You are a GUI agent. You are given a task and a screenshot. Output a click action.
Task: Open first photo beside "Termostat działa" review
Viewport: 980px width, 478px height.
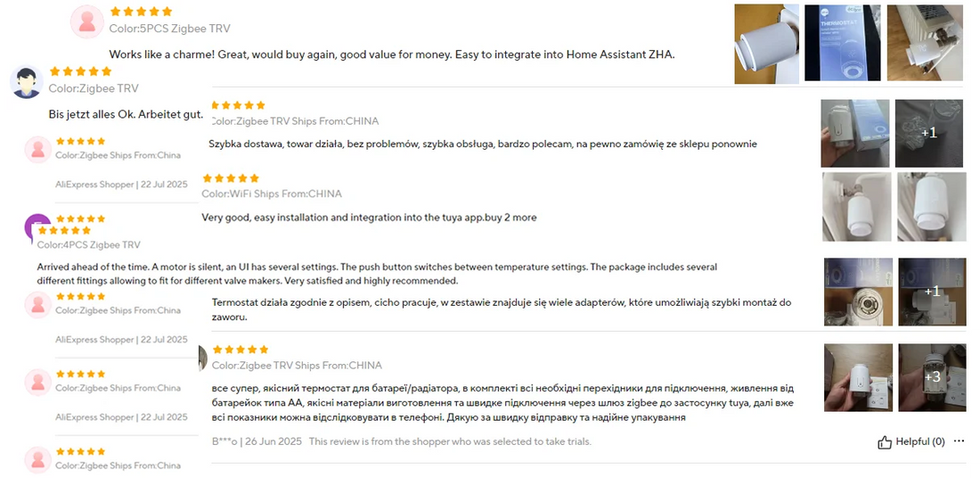[x=857, y=291]
